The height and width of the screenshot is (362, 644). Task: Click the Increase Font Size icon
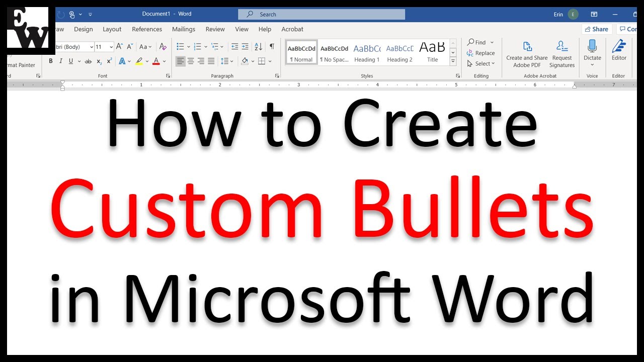pos(119,46)
